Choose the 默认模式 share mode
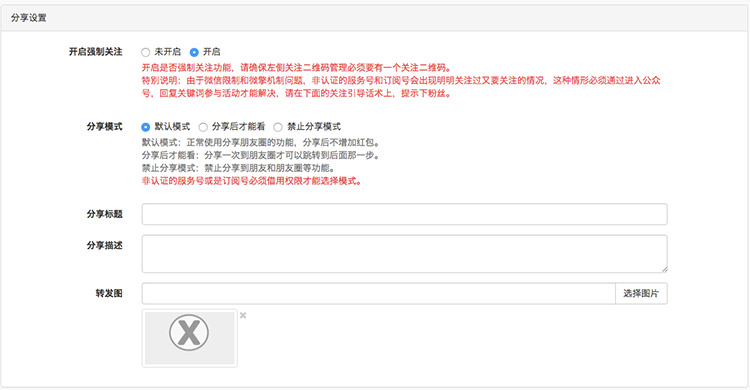 pos(146,127)
